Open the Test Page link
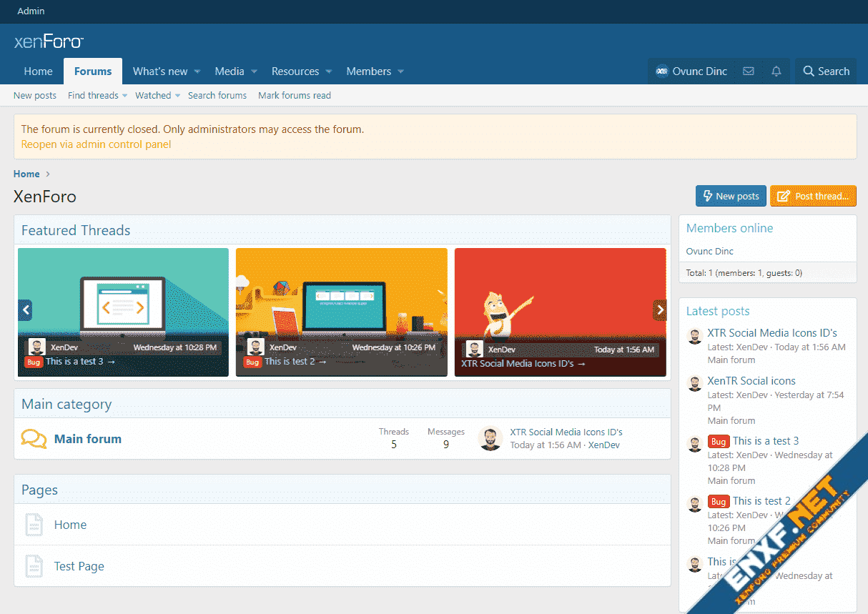 (79, 566)
